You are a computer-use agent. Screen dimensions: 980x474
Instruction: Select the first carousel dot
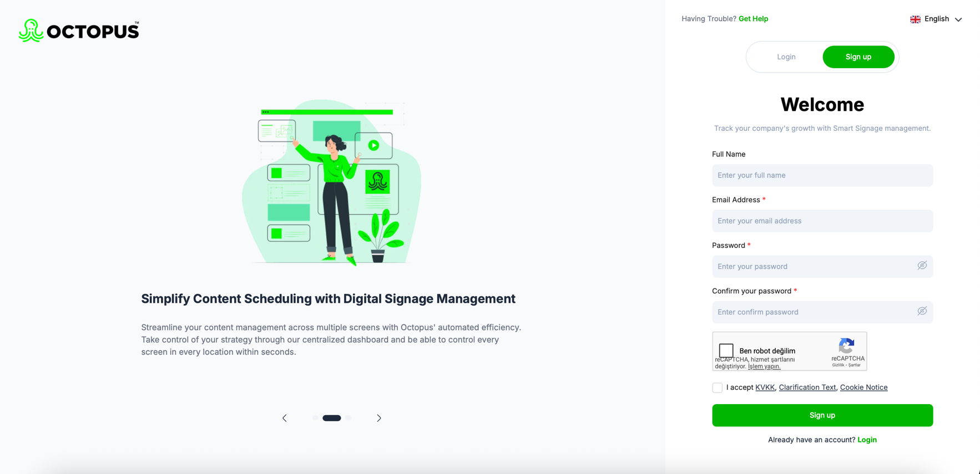click(315, 418)
